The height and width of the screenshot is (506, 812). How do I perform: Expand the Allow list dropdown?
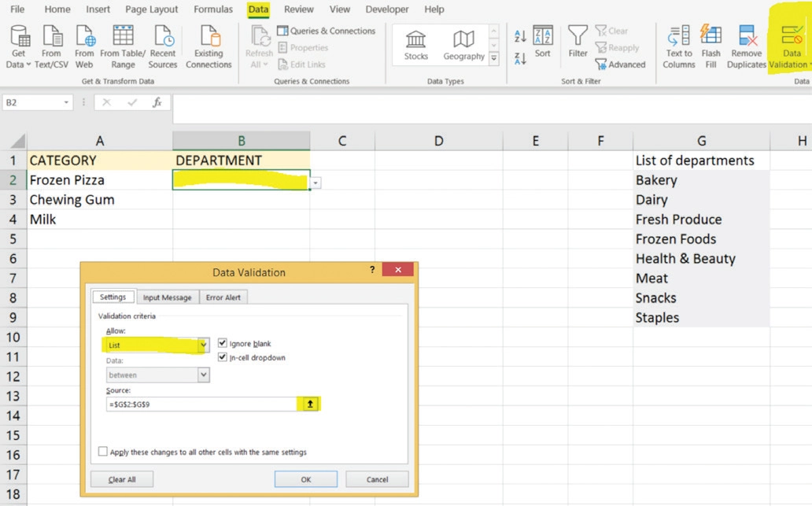pos(204,345)
